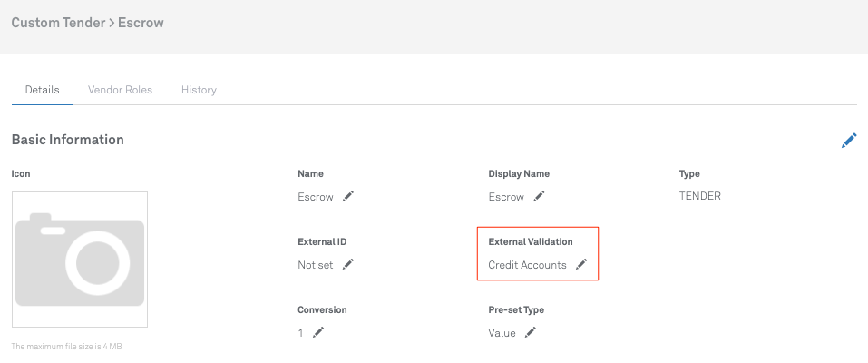Select the Details tab
The width and height of the screenshot is (868, 363).
click(x=43, y=90)
